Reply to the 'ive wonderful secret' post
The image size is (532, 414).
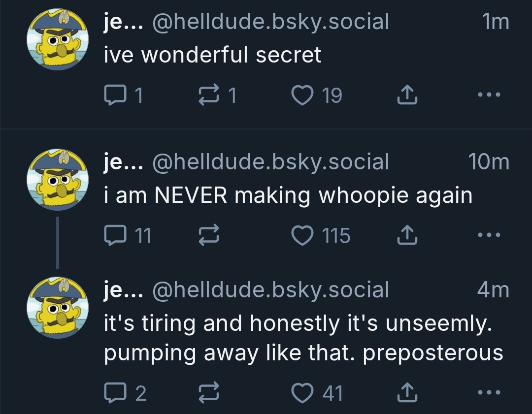tap(114, 96)
